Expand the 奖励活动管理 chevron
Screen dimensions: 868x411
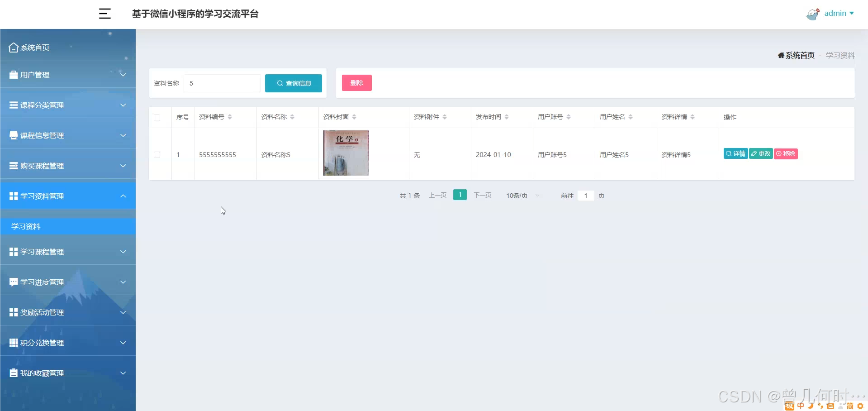123,312
